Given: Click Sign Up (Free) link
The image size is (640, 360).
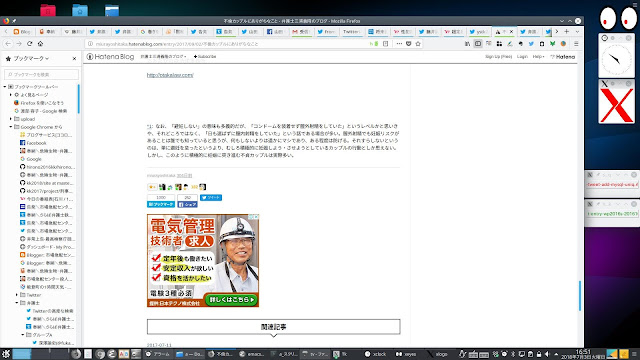Looking at the screenshot, I should 498,57.
